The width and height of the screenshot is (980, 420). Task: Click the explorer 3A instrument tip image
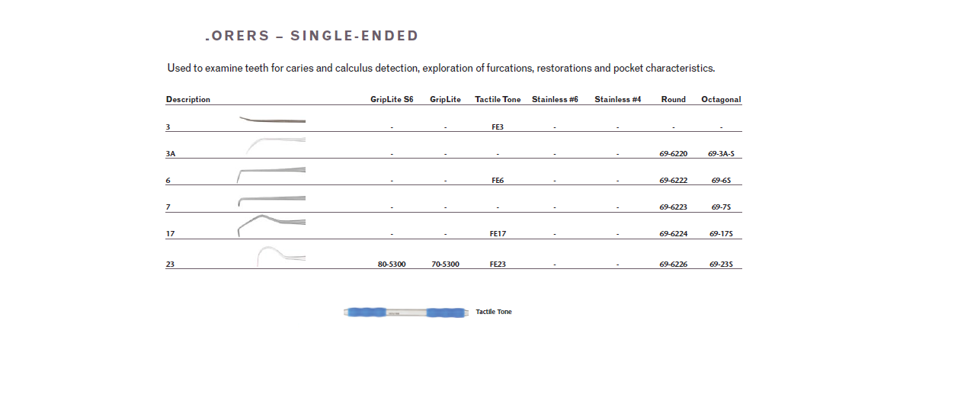(275, 143)
